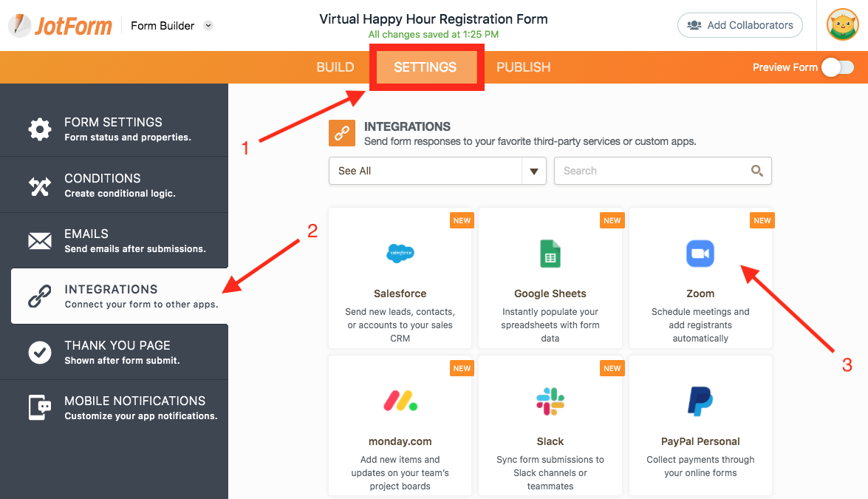Click the Integrations chain link sidebar icon

(x=40, y=296)
